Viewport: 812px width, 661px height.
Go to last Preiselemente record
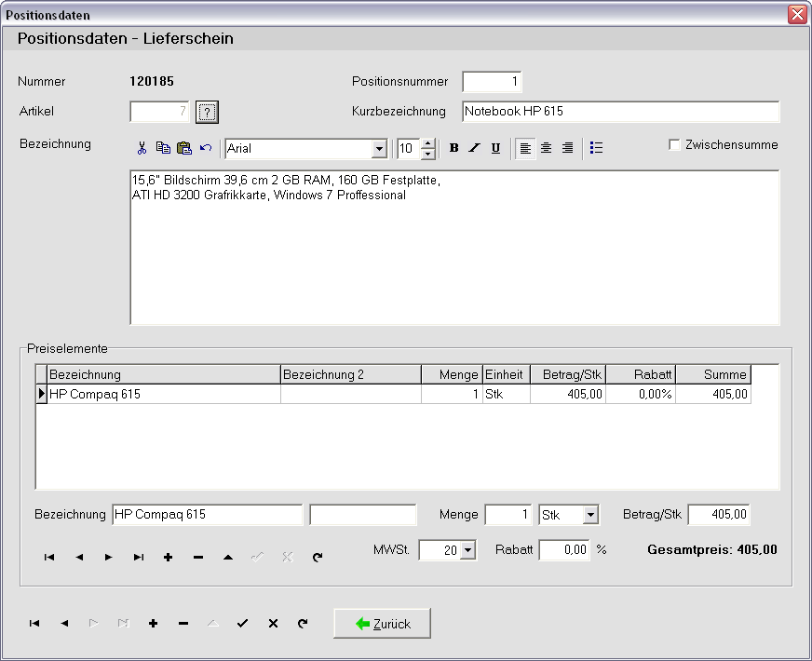tap(138, 557)
